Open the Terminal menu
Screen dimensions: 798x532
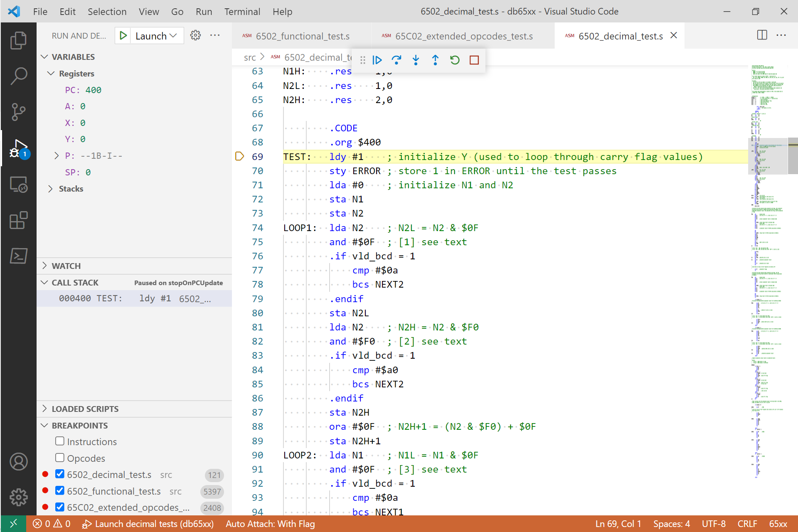[x=242, y=12]
